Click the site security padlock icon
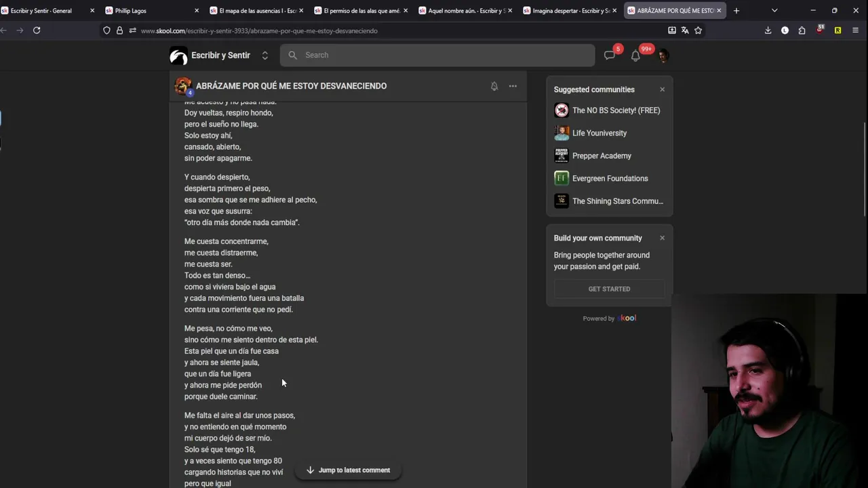Screen dimensions: 868x488 (x=119, y=30)
